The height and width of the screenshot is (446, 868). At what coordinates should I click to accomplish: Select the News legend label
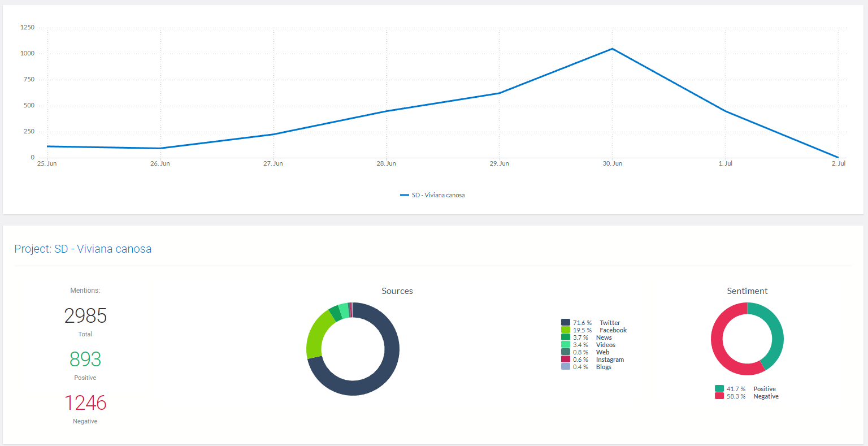click(604, 337)
